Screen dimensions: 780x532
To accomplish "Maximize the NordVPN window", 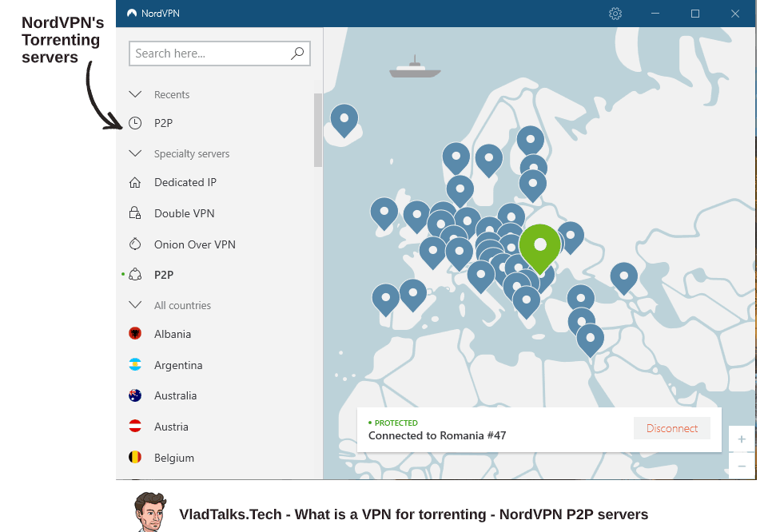I will click(x=695, y=14).
